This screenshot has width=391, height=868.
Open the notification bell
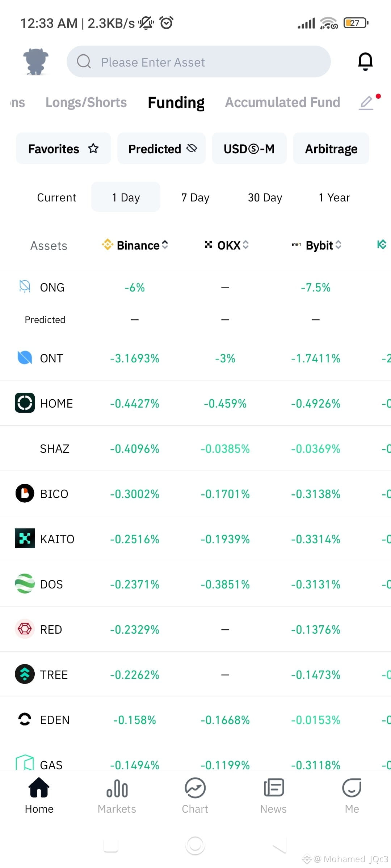point(365,61)
